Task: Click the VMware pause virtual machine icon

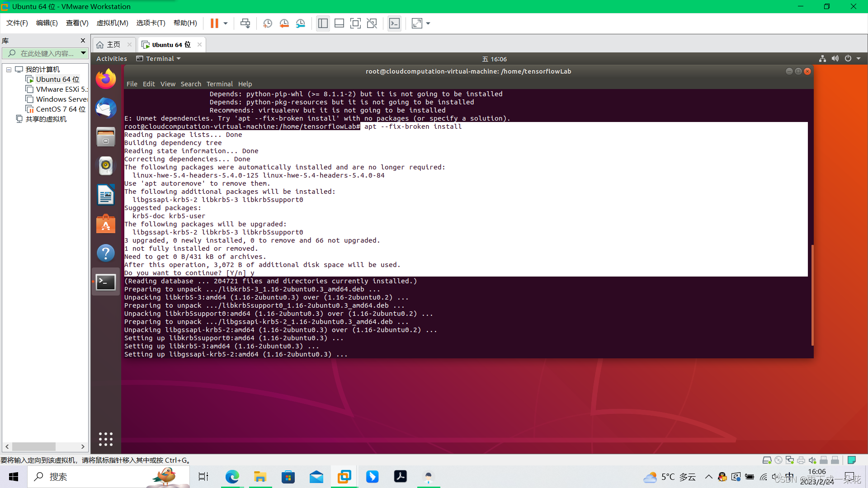Action: 214,23
